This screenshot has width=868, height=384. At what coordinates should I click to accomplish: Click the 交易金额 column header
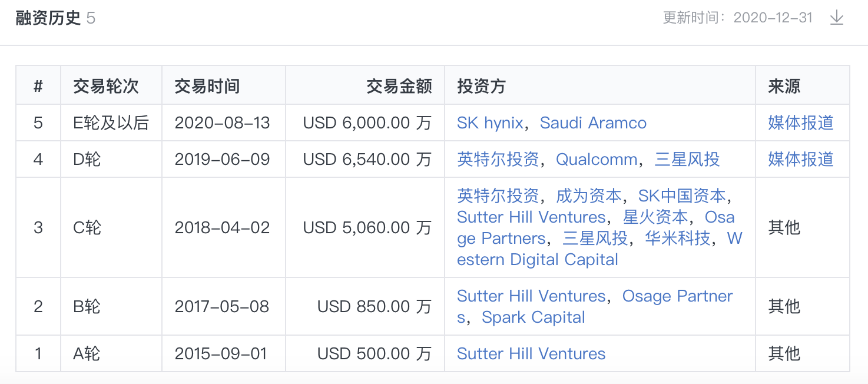pos(399,87)
